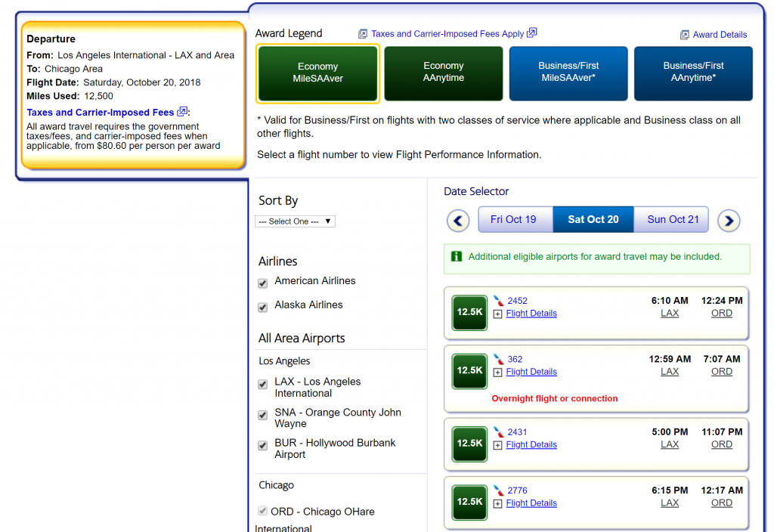Click American Airlines logo on flight 2431
This screenshot has height=532, width=774.
pos(499,431)
